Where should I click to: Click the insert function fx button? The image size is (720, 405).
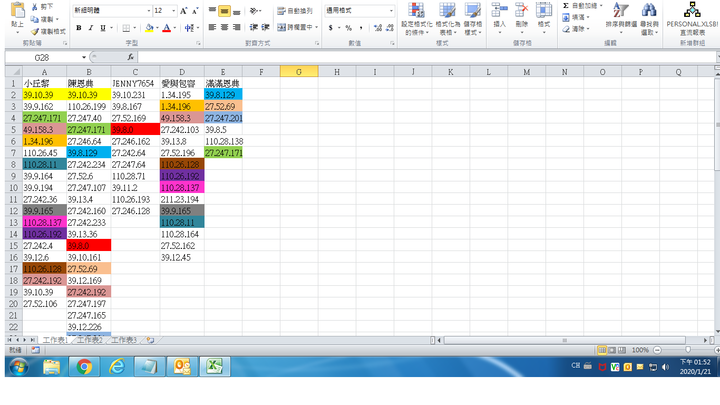pos(130,57)
